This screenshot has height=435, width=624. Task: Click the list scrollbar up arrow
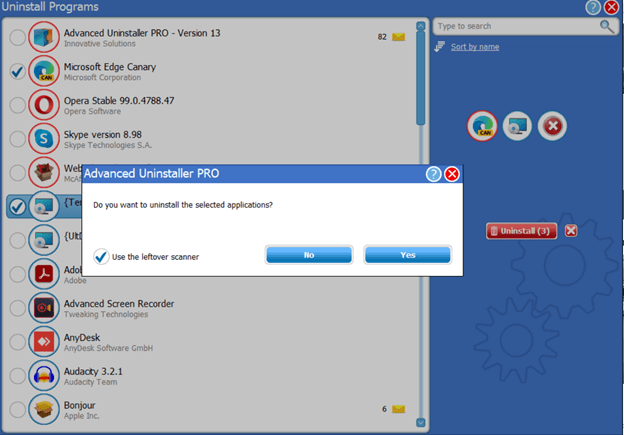pyautogui.click(x=421, y=26)
